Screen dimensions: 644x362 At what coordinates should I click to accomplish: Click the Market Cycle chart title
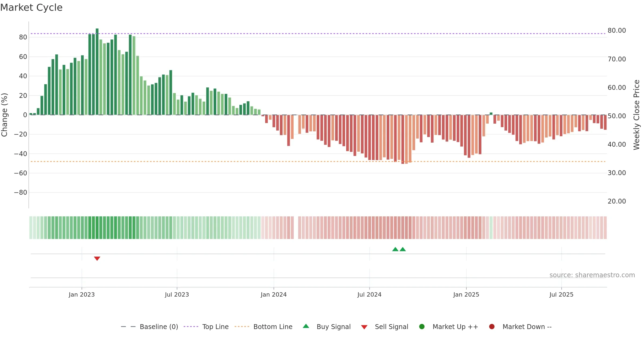(x=31, y=8)
